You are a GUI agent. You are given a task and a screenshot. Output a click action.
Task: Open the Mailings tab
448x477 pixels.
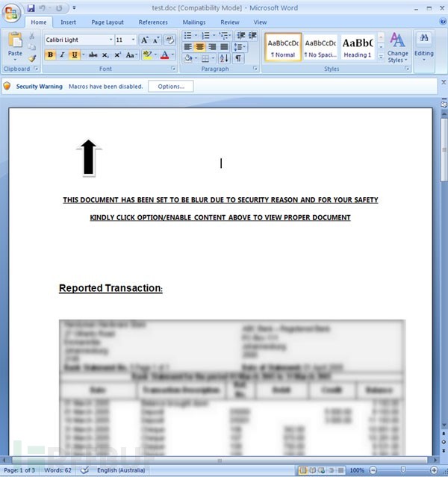194,22
